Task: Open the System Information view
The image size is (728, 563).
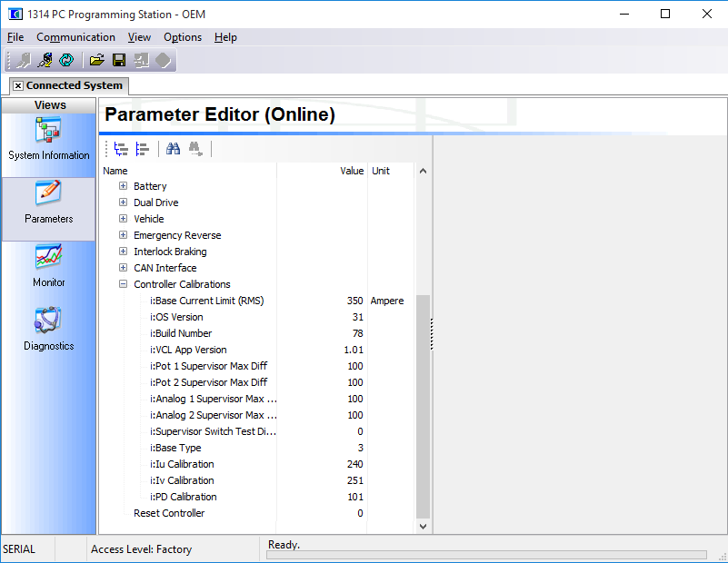Action: (49, 139)
